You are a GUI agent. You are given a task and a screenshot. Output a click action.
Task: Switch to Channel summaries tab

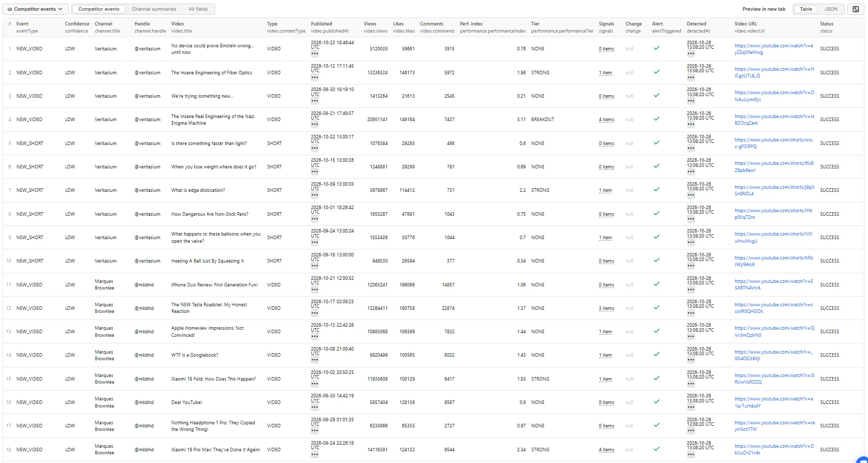tap(154, 9)
